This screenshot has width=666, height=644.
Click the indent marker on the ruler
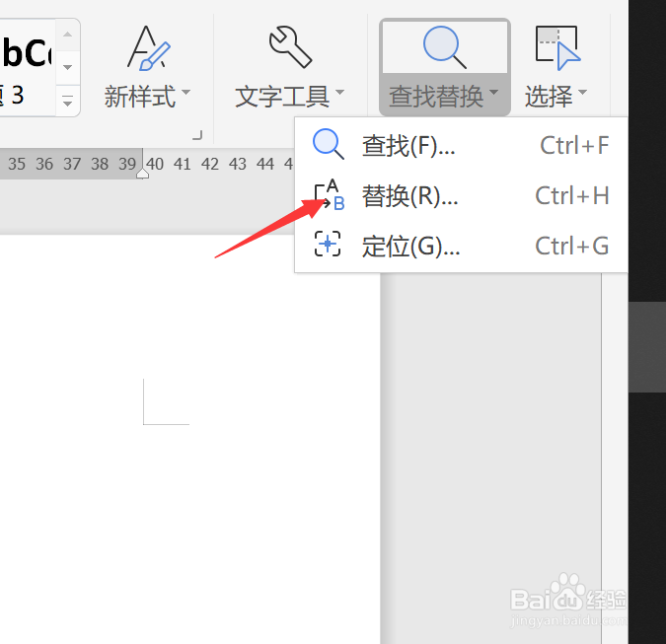click(x=143, y=174)
